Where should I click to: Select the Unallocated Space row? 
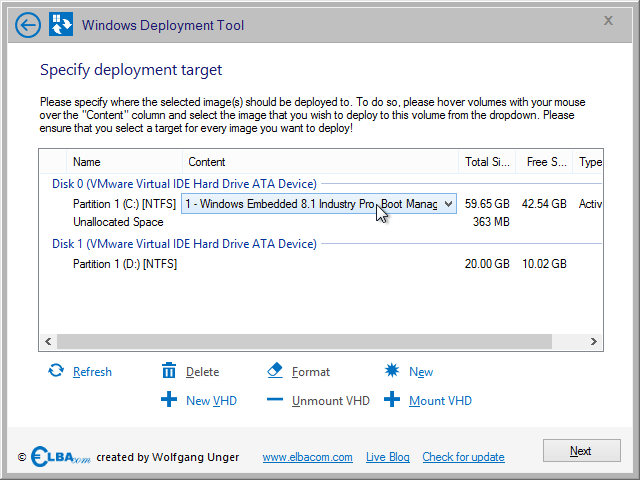(321, 222)
